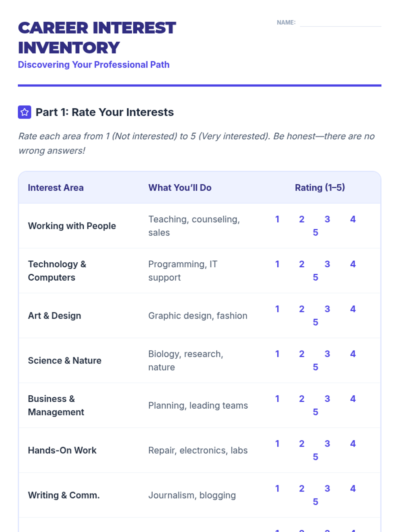Select rating 1 for Business & Management
Viewport: 399px width, 532px height.
277,399
